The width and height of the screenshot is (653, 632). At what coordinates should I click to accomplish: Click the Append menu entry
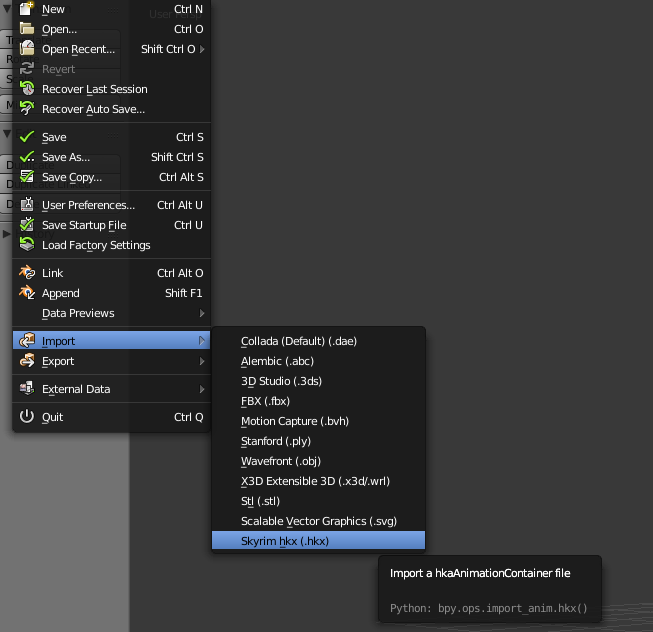[x=112, y=293]
